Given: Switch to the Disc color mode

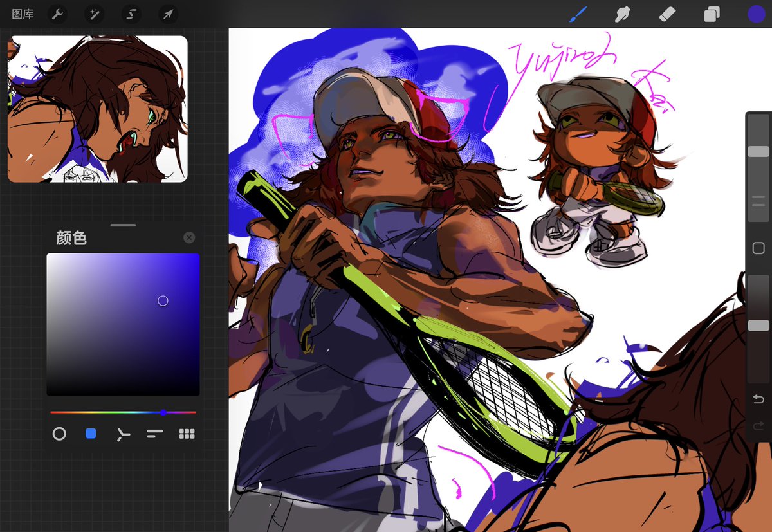Looking at the screenshot, I should click(x=59, y=434).
